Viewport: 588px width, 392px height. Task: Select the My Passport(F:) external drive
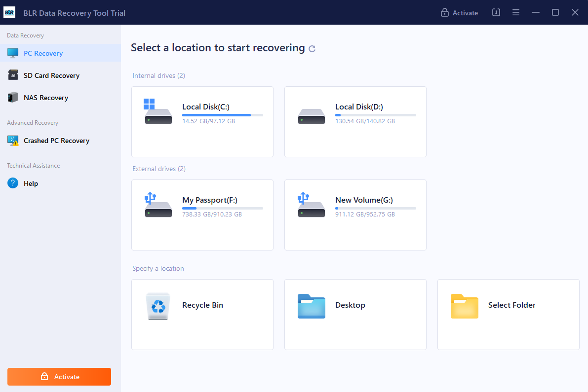202,215
